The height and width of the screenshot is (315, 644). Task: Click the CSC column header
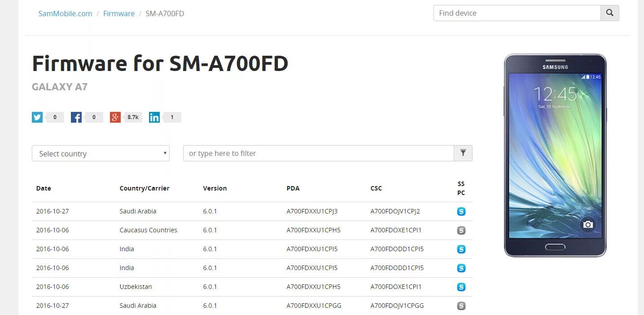(x=376, y=188)
